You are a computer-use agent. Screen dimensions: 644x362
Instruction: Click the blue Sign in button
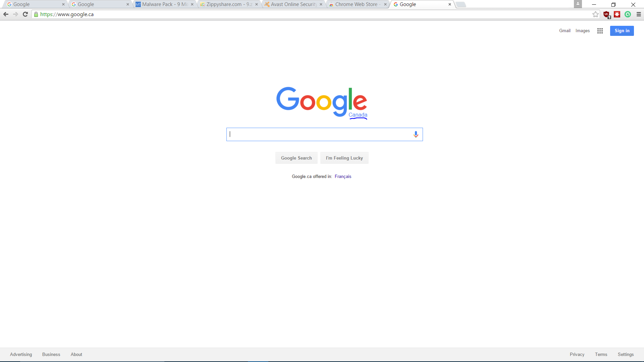(622, 31)
